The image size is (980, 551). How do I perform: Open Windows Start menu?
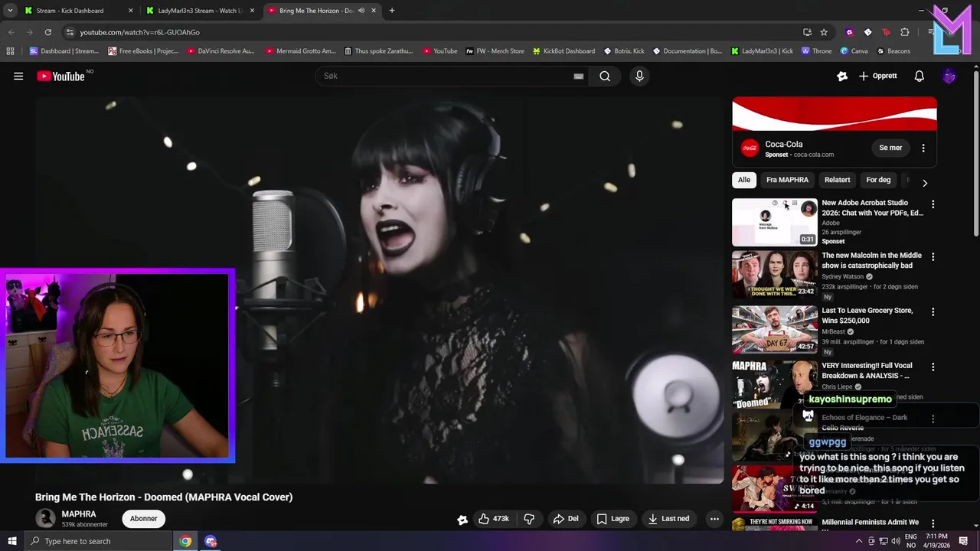coord(12,541)
